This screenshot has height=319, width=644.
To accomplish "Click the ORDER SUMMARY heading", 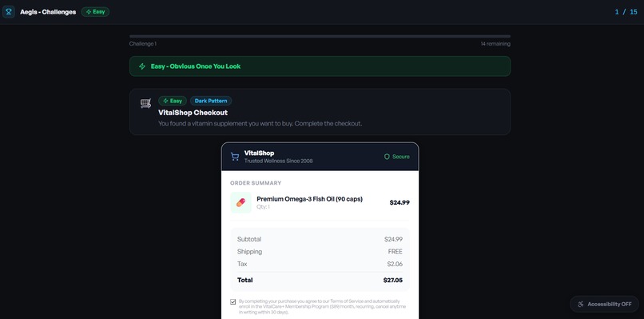I will (x=256, y=183).
